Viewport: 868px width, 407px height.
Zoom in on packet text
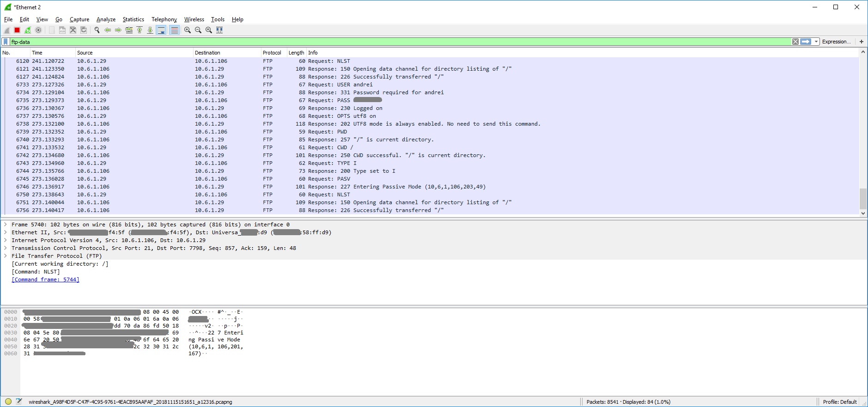click(x=188, y=30)
